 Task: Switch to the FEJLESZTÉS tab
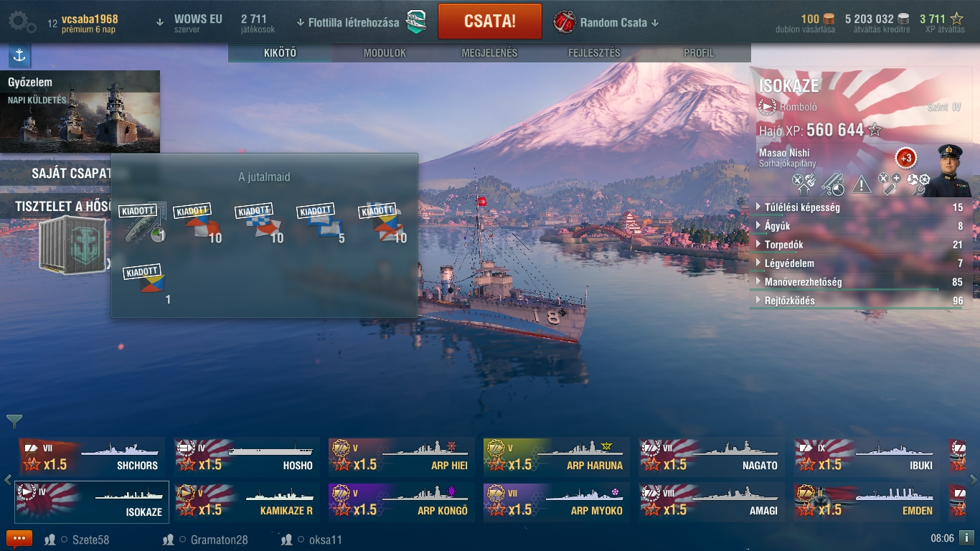coord(594,53)
